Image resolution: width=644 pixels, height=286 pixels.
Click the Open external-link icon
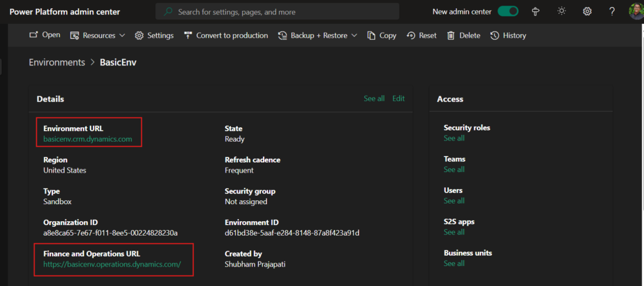coord(33,35)
